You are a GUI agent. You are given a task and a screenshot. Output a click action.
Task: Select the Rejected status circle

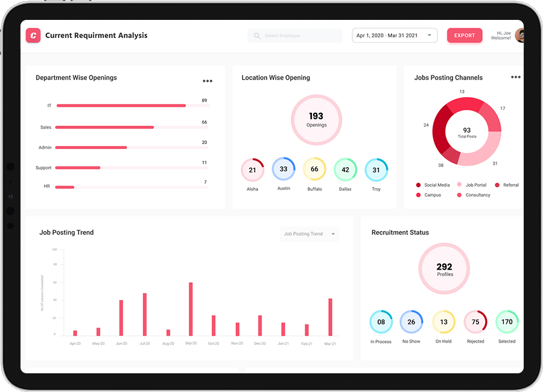pos(475,322)
